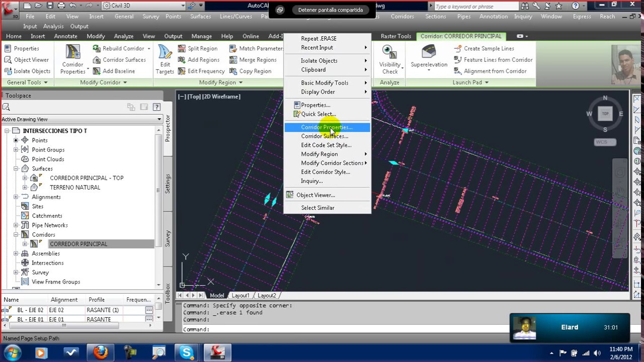Choose Repeat .ERASE in context menu

tap(327, 38)
